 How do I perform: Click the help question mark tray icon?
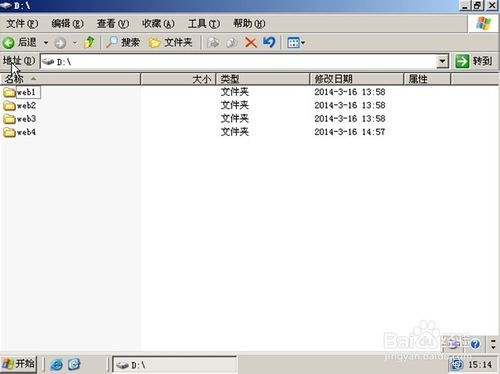(475, 344)
